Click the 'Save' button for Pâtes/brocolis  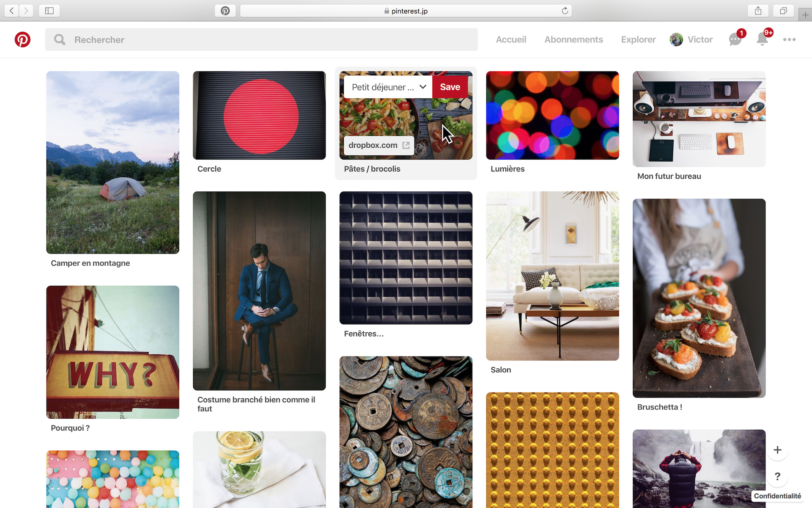450,87
